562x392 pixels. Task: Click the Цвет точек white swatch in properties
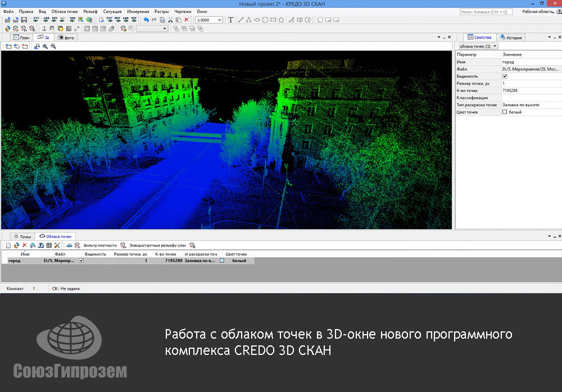pos(505,112)
